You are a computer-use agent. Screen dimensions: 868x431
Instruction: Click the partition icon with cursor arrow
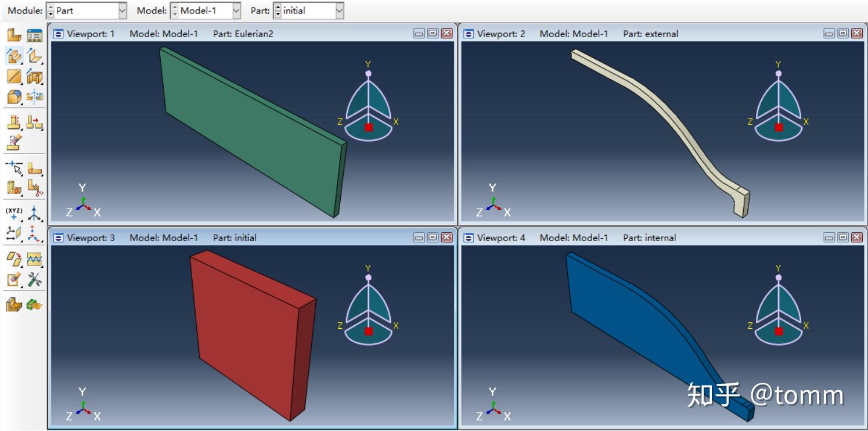14,168
